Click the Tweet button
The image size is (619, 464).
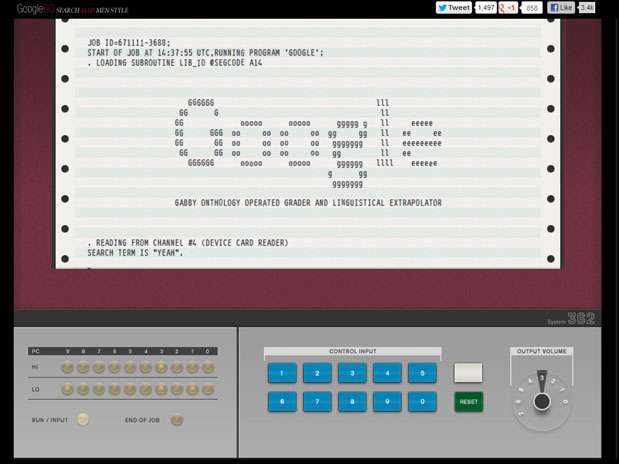click(453, 7)
